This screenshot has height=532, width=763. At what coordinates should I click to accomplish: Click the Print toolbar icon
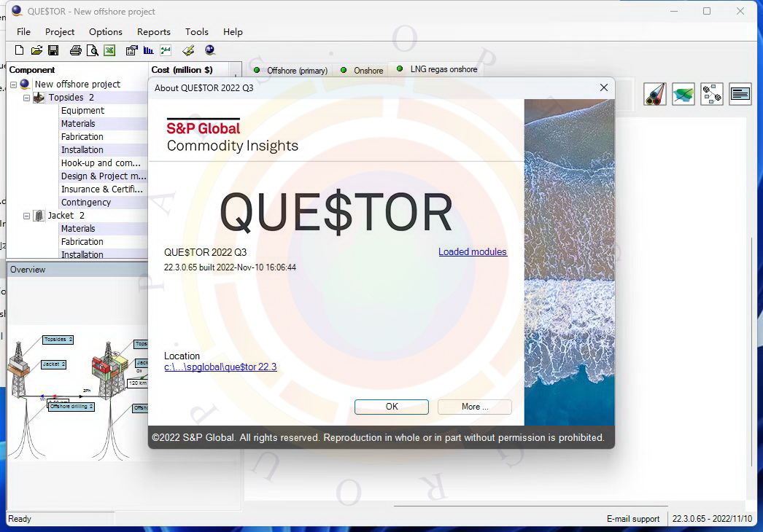(x=75, y=50)
